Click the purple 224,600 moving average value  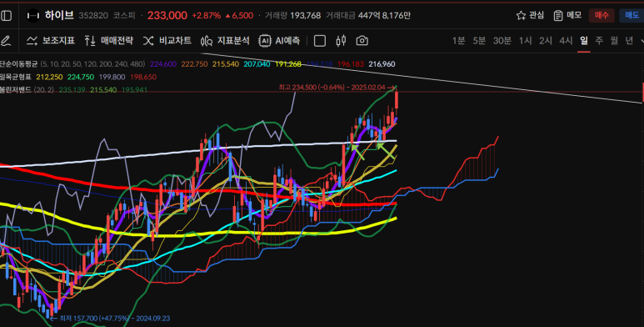click(163, 64)
